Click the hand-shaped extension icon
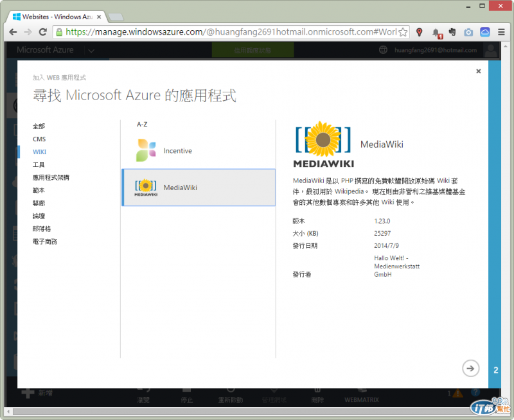514x420 pixels. [x=452, y=32]
